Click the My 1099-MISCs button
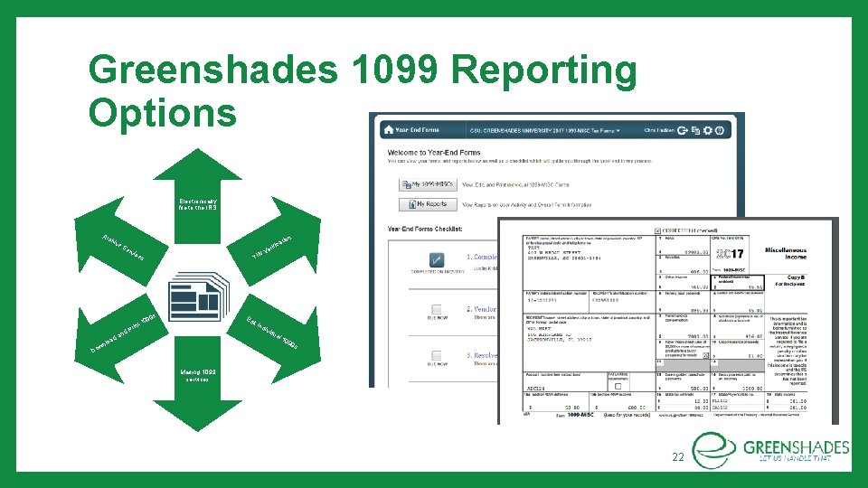The height and width of the screenshot is (488, 868). pos(428,184)
